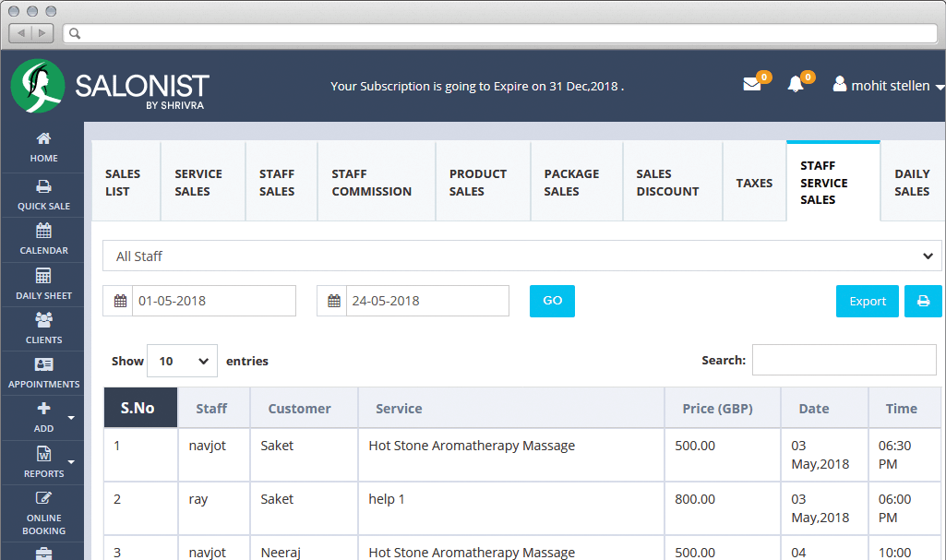Open the Calendar sidebar icon
This screenshot has width=946, height=560.
tap(43, 231)
